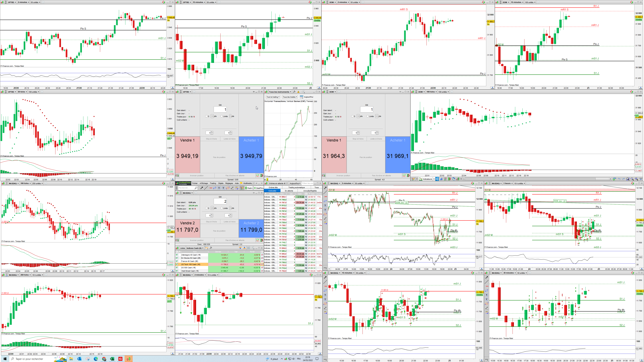The height and width of the screenshot is (362, 644).
Task: Select the line drawing tool
Action: point(206,188)
